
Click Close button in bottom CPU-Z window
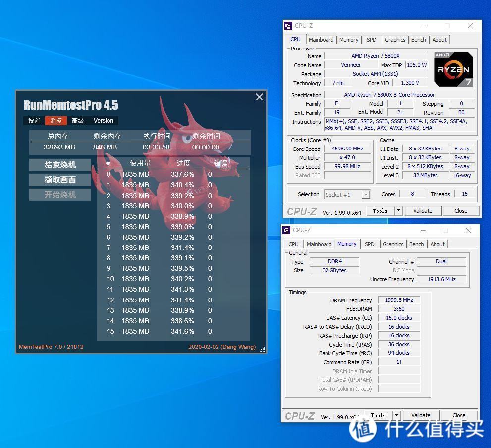459,415
